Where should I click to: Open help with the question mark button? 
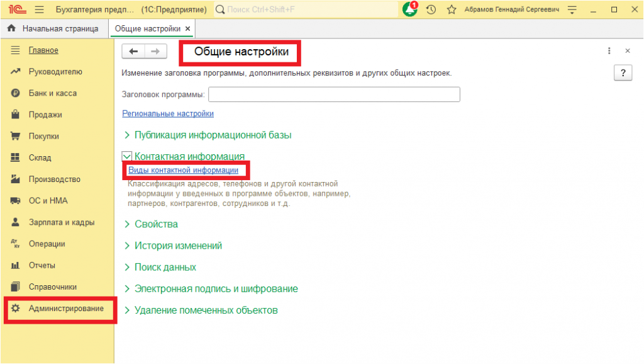[623, 73]
